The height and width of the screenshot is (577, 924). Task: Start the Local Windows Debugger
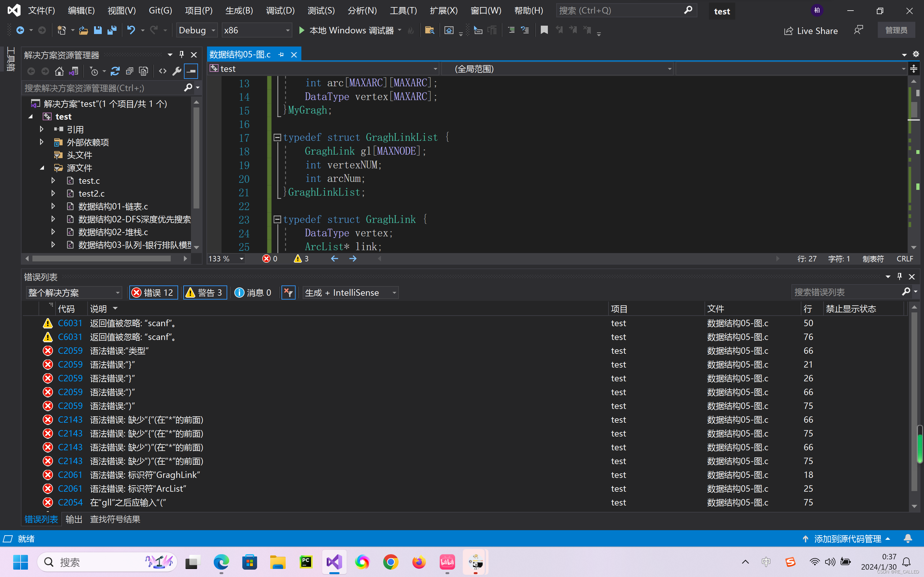tap(302, 30)
